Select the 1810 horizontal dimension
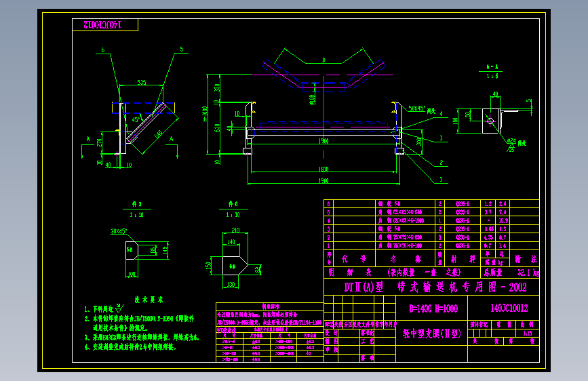Image resolution: width=588 pixels, height=381 pixels. point(324,169)
